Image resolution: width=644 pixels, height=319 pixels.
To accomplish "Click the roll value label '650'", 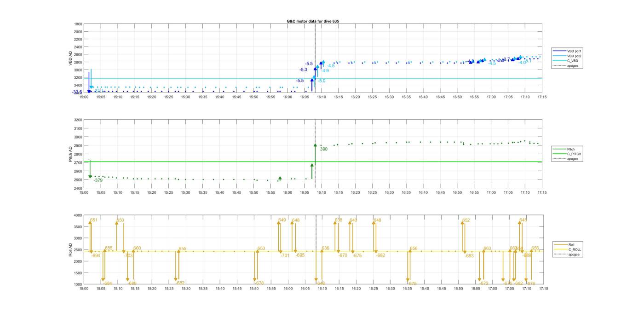I will (x=120, y=220).
